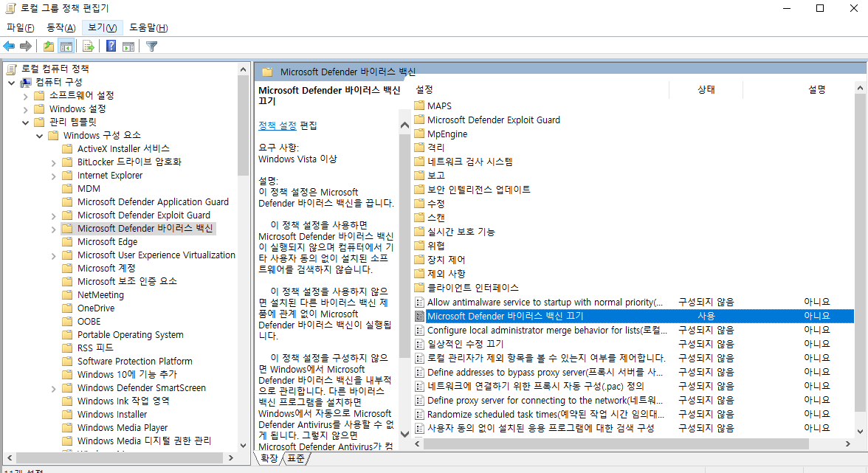
Task: Click the 장치 제어 folder icon
Action: 419,260
